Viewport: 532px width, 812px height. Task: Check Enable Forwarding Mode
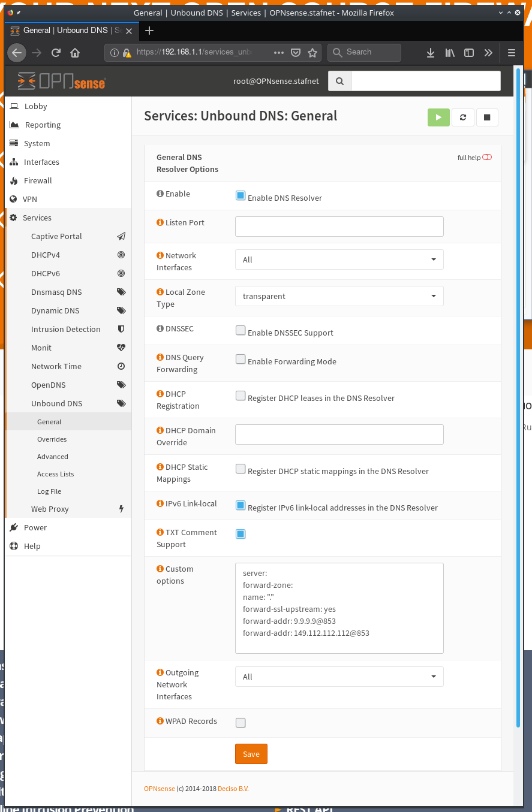[241, 359]
